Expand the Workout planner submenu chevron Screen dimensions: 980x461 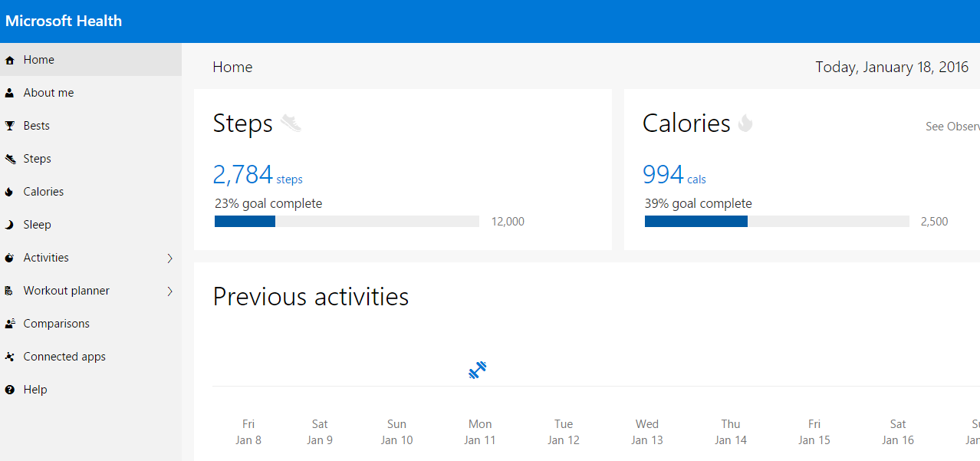tap(169, 291)
